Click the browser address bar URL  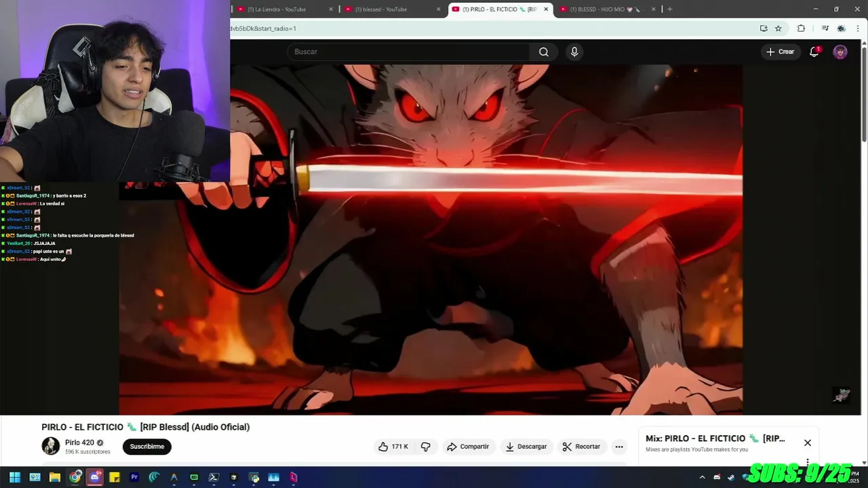pyautogui.click(x=263, y=28)
